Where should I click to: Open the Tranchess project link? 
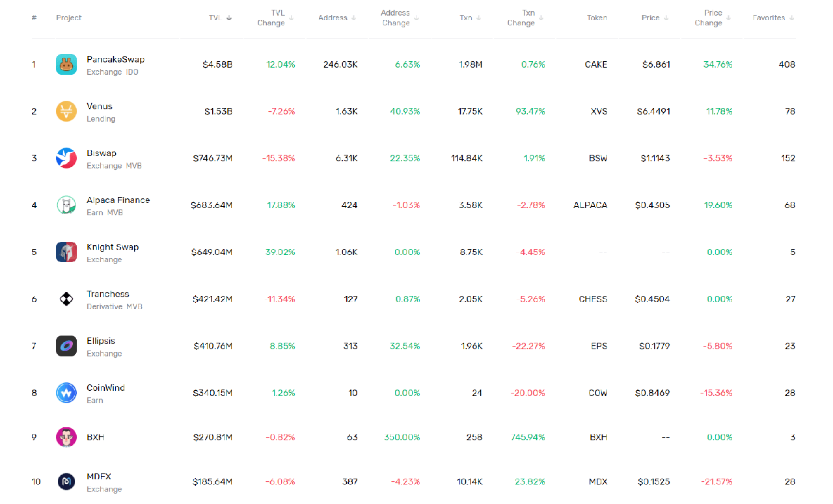click(108, 294)
